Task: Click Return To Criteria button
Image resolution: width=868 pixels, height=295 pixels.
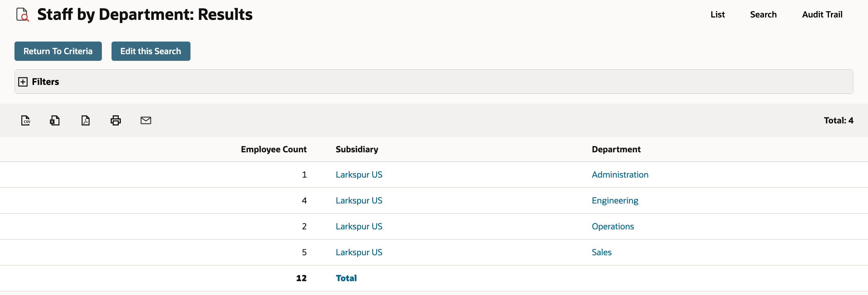Action: click(58, 51)
